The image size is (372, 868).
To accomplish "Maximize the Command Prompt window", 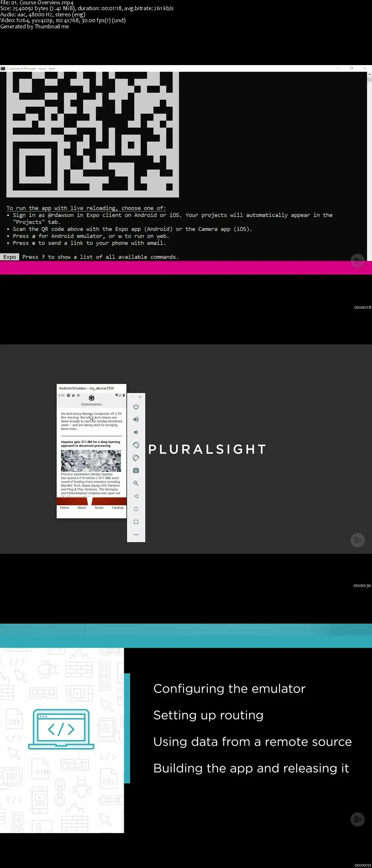I will point(351,68).
